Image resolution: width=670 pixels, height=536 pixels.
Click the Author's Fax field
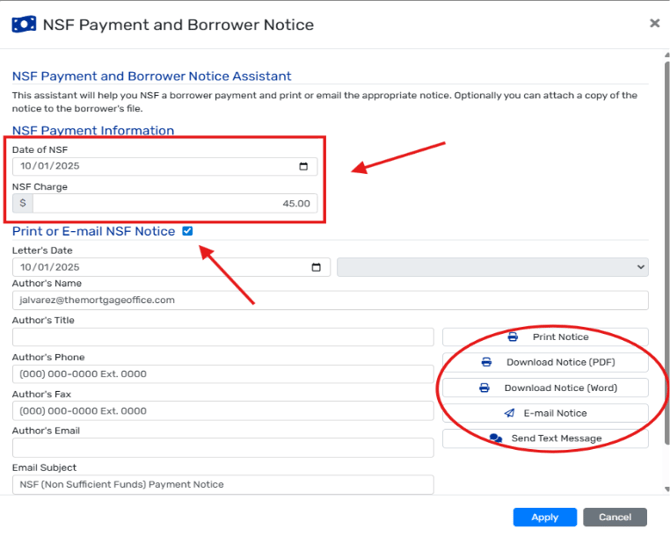tap(222, 411)
